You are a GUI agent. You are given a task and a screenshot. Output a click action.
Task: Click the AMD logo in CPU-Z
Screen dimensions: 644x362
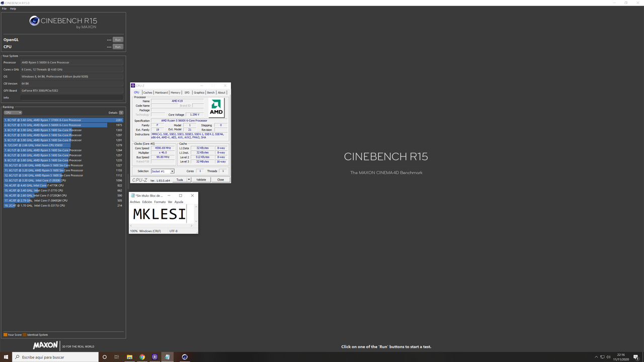[216, 107]
